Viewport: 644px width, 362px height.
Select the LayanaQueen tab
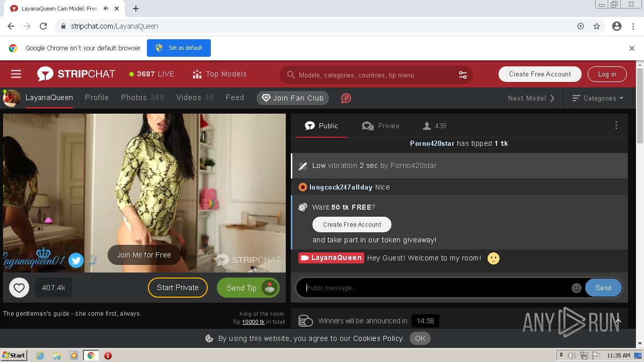49,98
